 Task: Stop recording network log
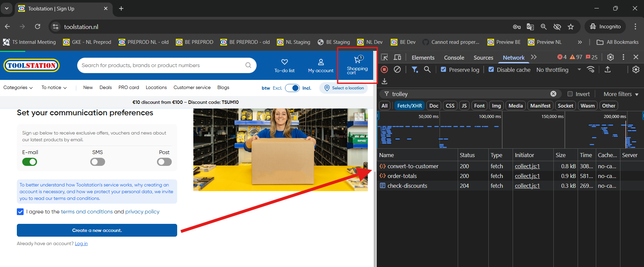(384, 69)
